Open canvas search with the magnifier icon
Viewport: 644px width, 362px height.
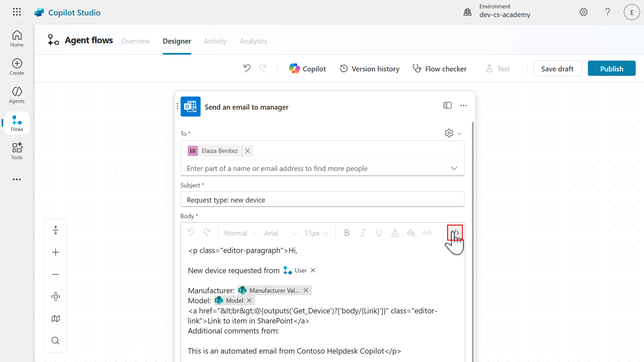[x=55, y=341]
